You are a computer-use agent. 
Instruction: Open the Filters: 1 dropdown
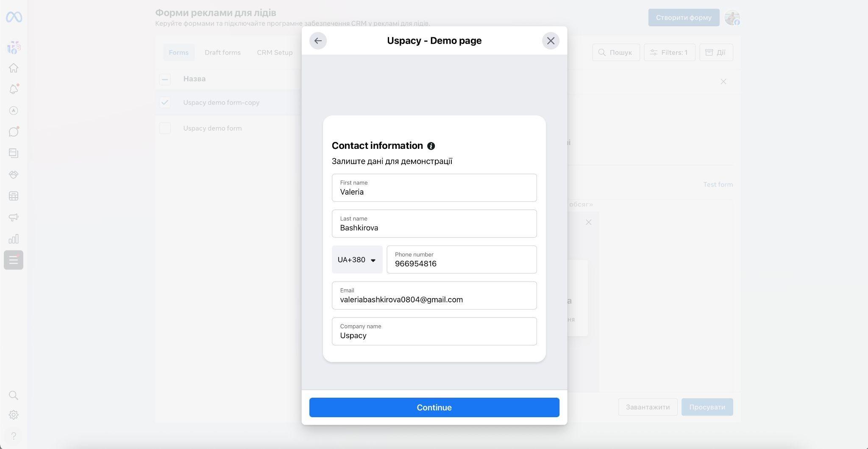[x=669, y=53]
